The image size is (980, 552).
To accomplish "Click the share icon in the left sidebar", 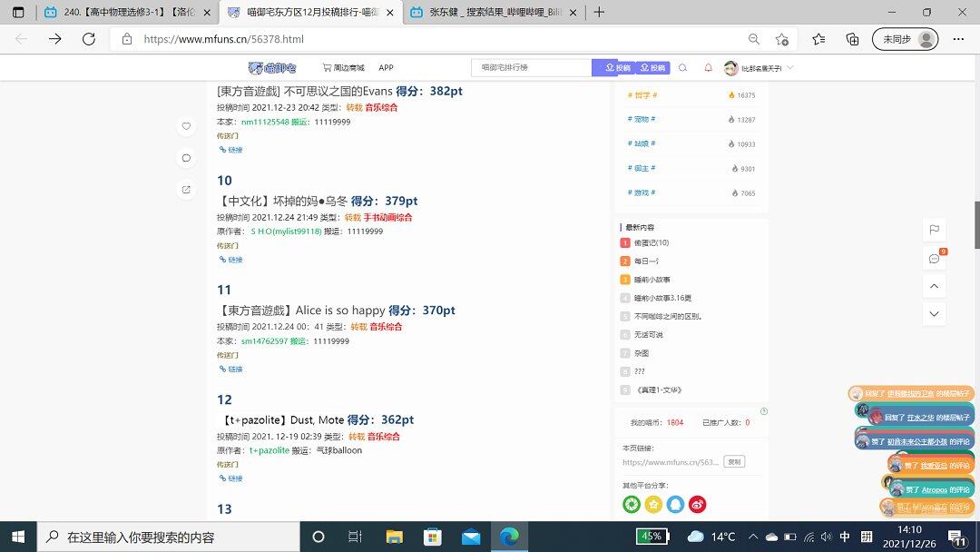I will (x=186, y=190).
